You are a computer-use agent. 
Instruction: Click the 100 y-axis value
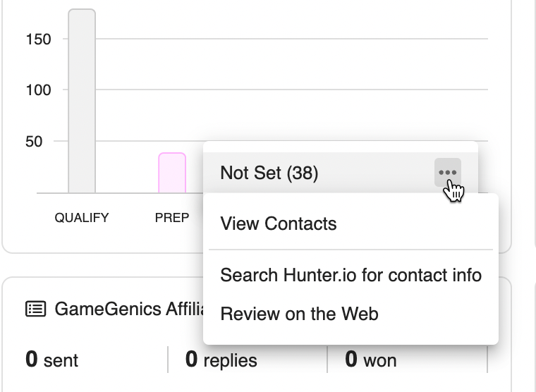tap(38, 90)
